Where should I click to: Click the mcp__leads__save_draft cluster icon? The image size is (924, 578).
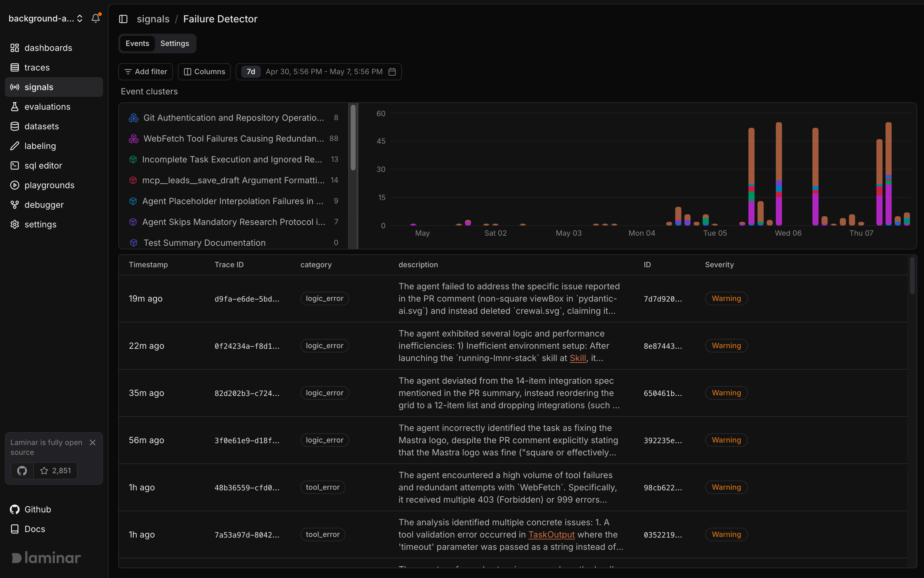pos(133,180)
